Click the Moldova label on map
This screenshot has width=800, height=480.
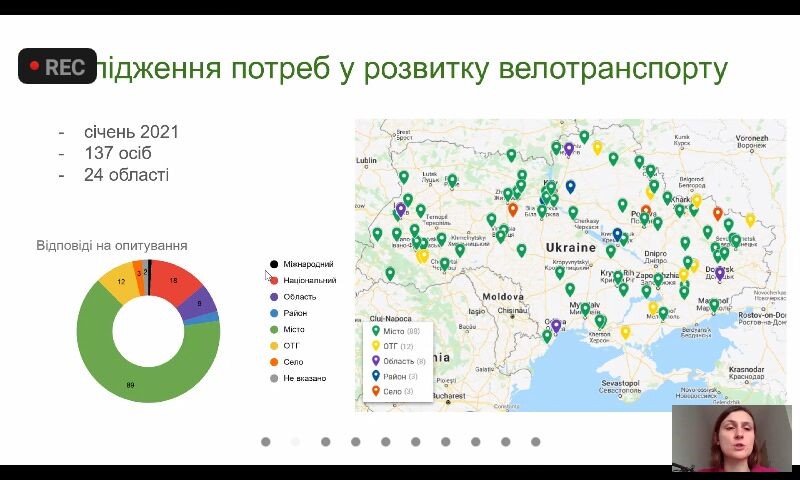(x=503, y=296)
